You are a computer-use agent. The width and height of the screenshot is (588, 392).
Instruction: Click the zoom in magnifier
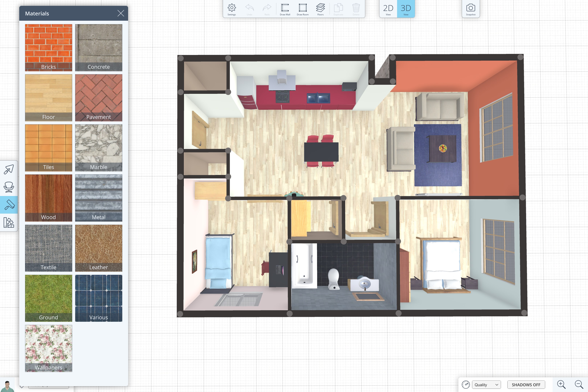(561, 384)
